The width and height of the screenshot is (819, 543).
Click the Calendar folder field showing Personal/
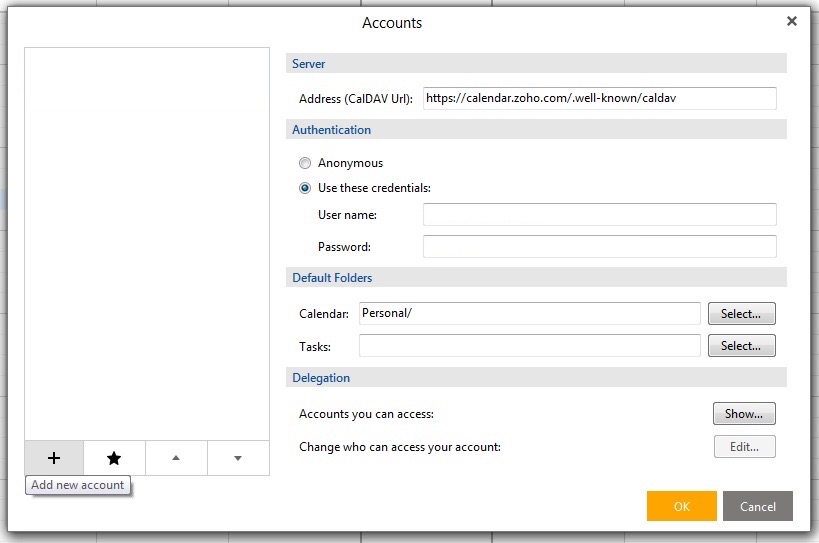(x=529, y=313)
